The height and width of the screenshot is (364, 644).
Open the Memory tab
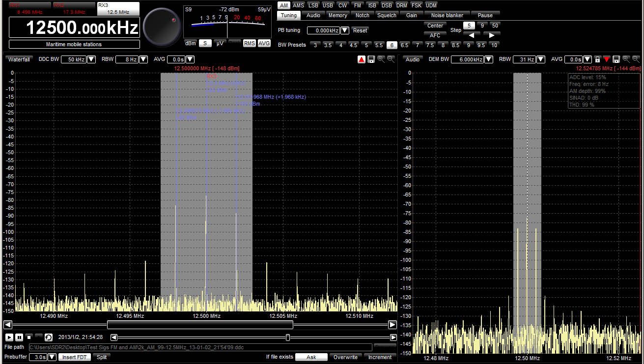click(338, 15)
